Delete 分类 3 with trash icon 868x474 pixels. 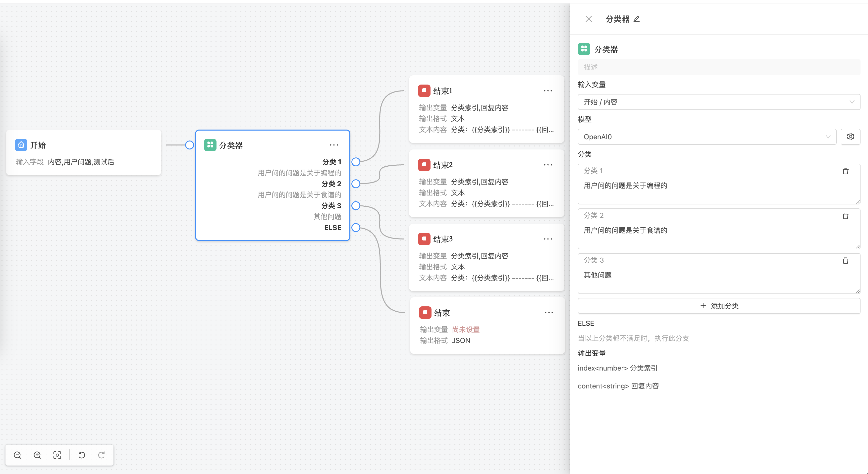point(845,261)
